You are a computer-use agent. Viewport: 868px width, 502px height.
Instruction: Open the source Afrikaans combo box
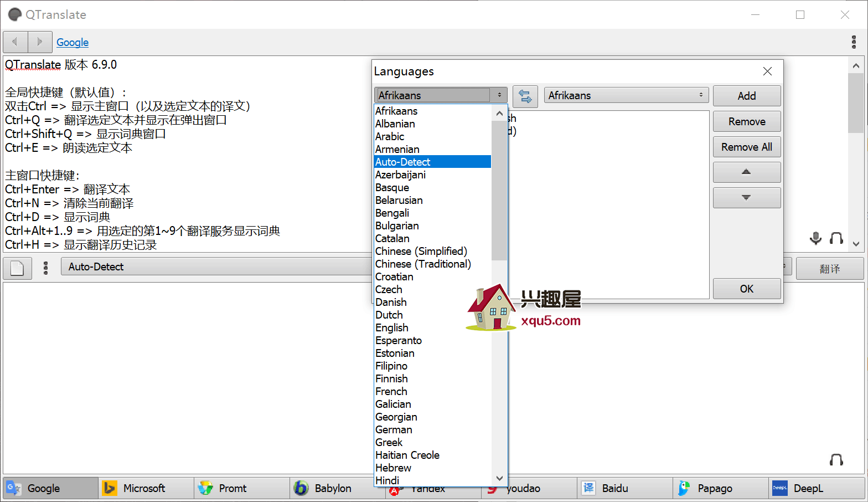tap(441, 95)
